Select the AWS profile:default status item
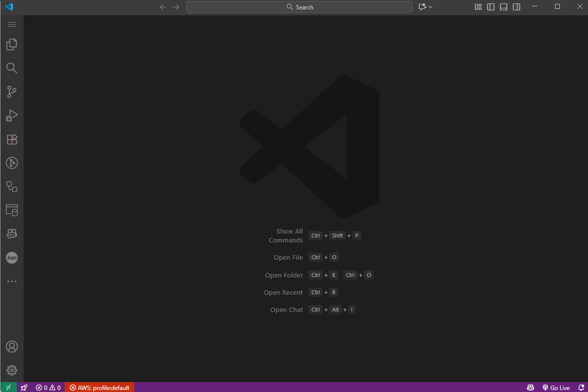The height and width of the screenshot is (392, 588). pos(99,387)
